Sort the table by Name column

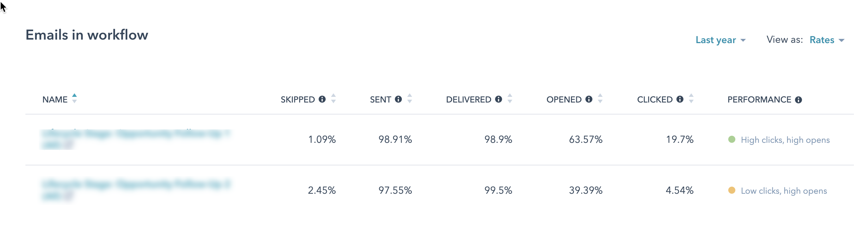tap(74, 98)
